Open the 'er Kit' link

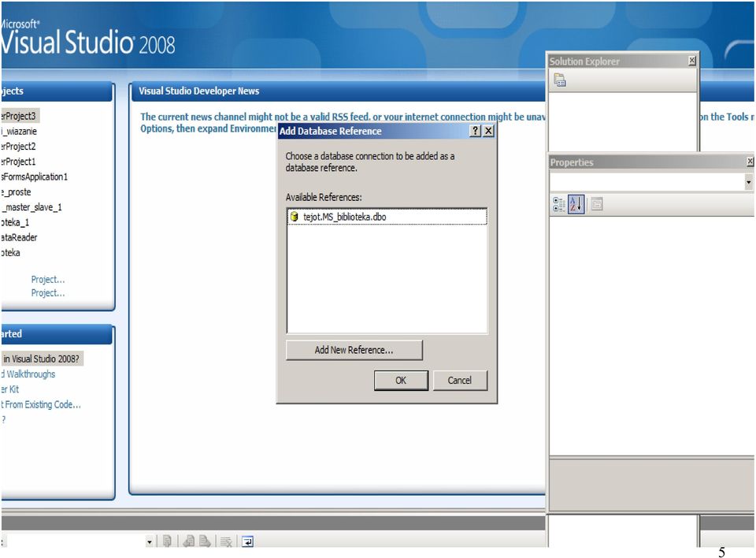click(9, 389)
